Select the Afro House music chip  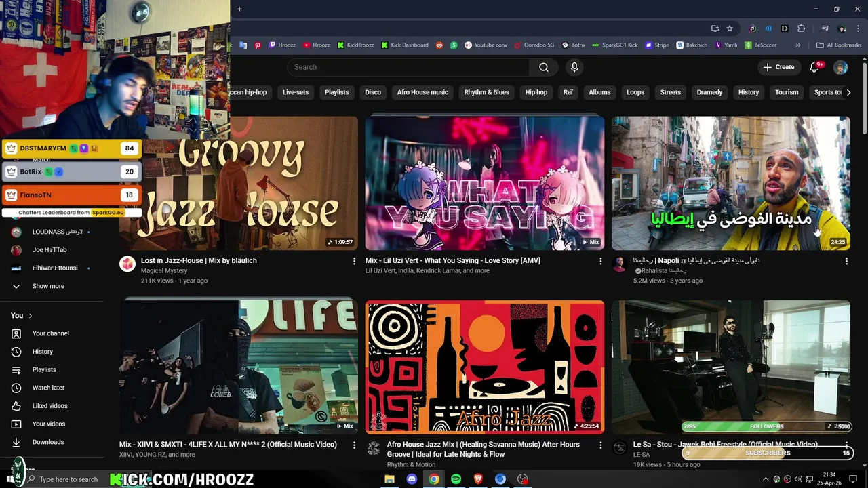click(x=422, y=92)
